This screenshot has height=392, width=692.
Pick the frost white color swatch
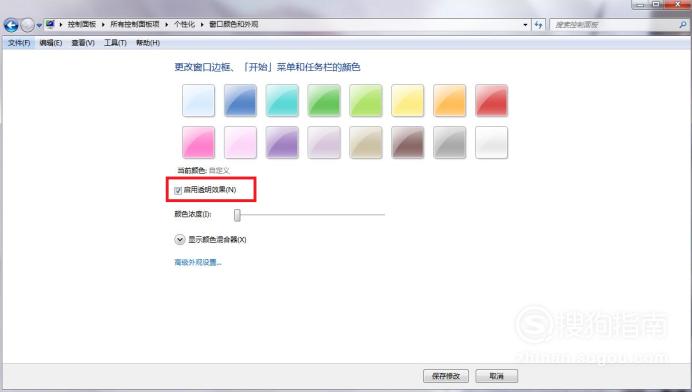click(492, 143)
